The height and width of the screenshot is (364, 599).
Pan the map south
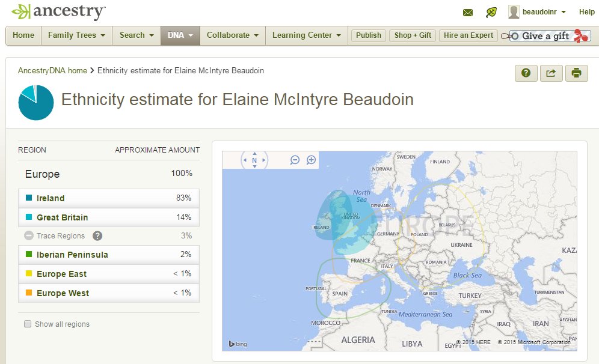254,167
